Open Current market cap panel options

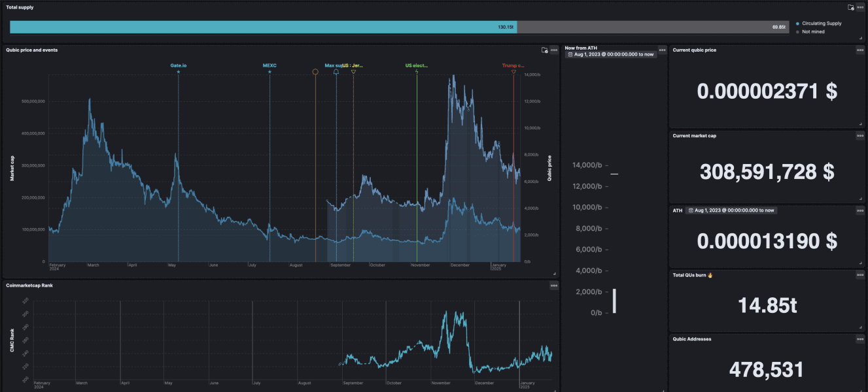pos(860,136)
